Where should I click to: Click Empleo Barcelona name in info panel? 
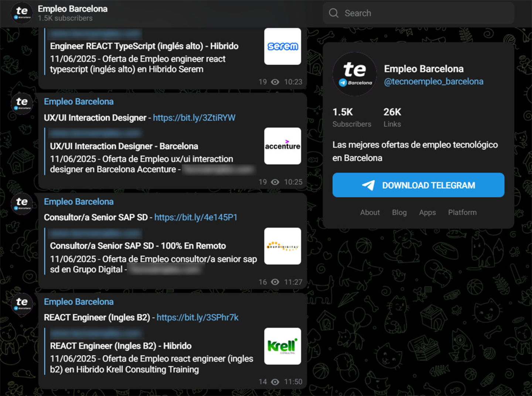pyautogui.click(x=424, y=69)
